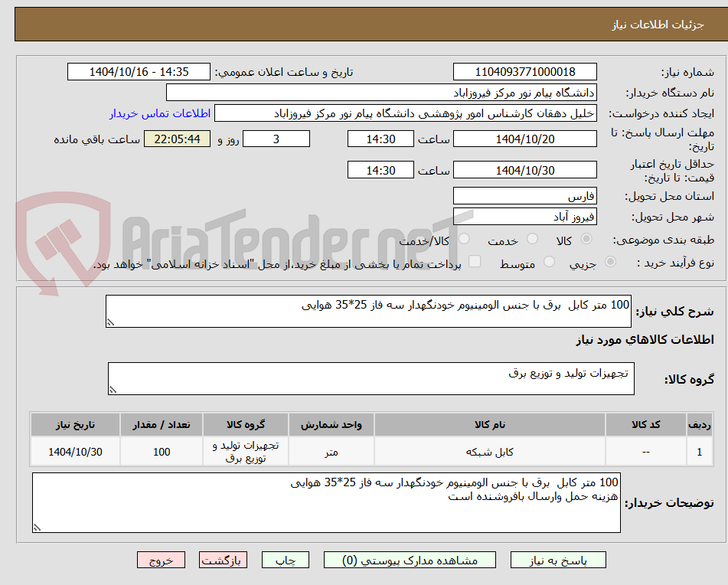Click the quantity cell showing 100
The height and width of the screenshot is (585, 728).
162,452
